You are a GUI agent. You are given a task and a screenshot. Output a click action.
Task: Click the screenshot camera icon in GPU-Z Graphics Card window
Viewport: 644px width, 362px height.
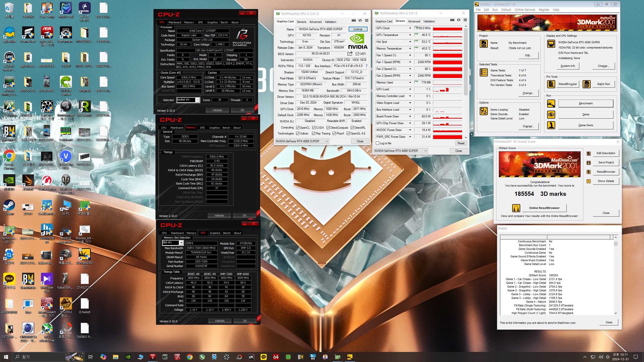pyautogui.click(x=353, y=21)
